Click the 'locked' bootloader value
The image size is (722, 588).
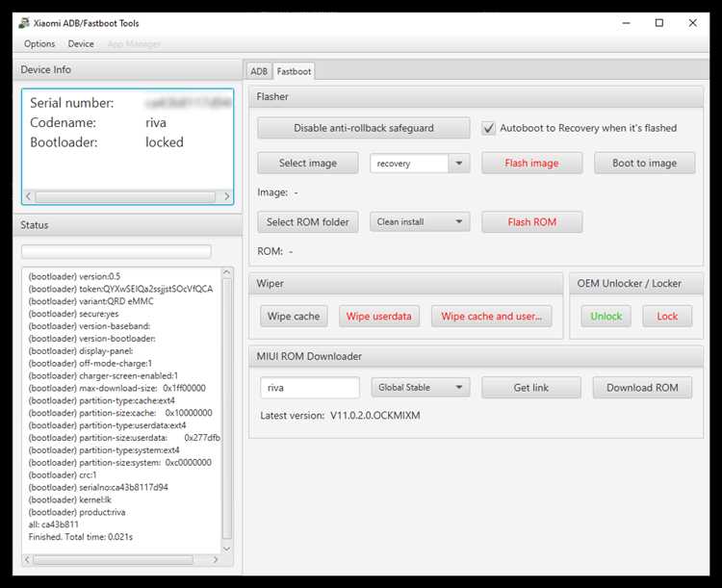[165, 142]
